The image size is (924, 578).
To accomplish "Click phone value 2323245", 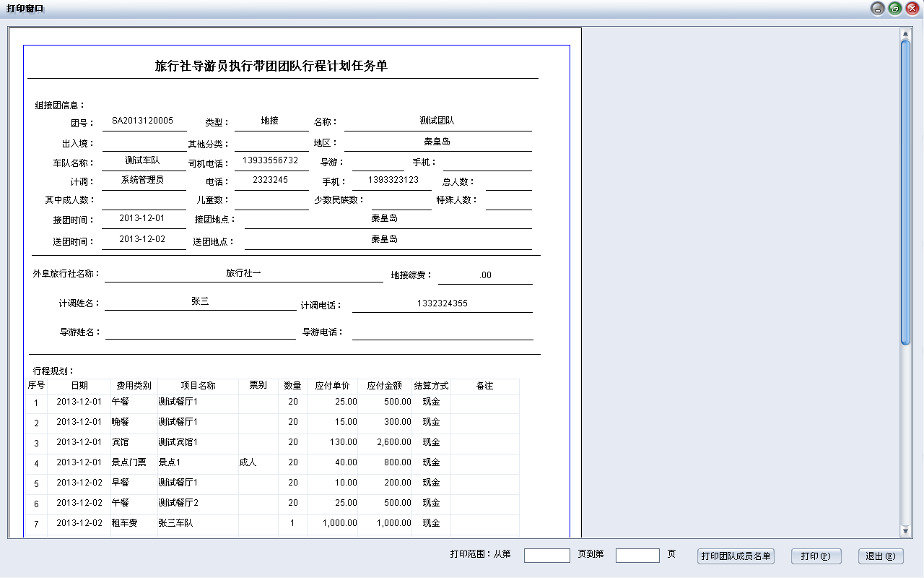I will 270,180.
